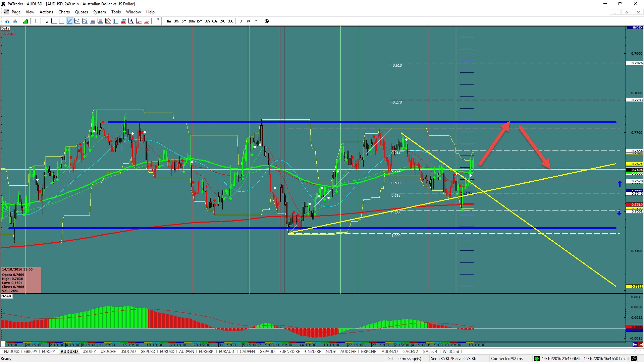Switch to the EURNZD RF chart tab
The width and height of the screenshot is (644, 362).
(x=289, y=352)
